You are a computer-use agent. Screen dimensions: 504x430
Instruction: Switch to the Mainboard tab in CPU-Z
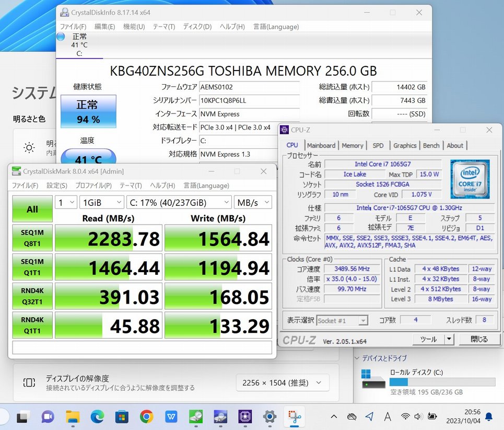(321, 145)
